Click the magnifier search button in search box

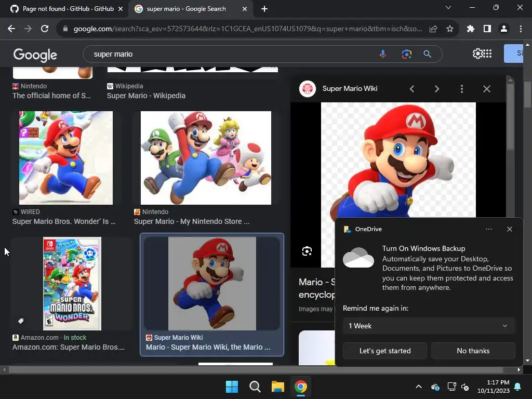click(428, 54)
